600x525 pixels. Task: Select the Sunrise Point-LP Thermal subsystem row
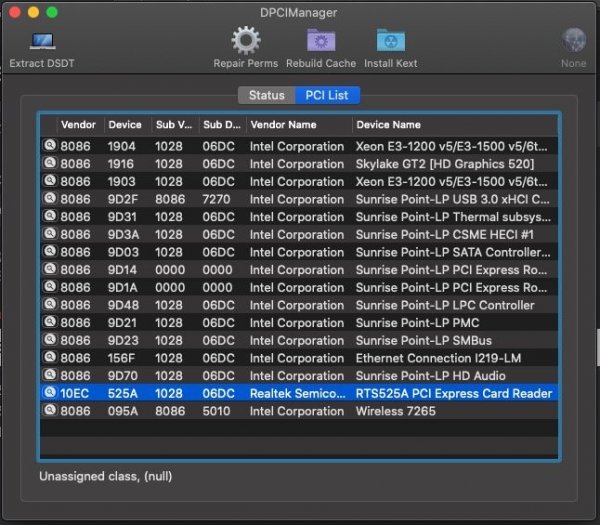(x=452, y=217)
